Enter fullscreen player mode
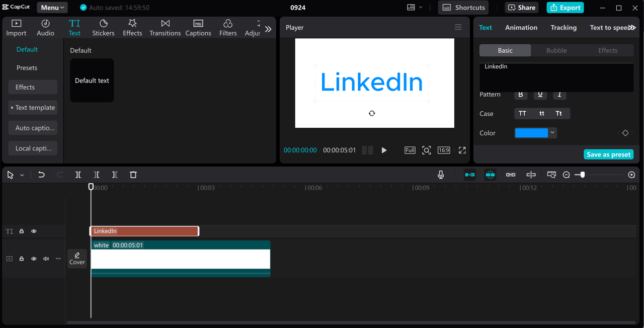 pos(462,150)
